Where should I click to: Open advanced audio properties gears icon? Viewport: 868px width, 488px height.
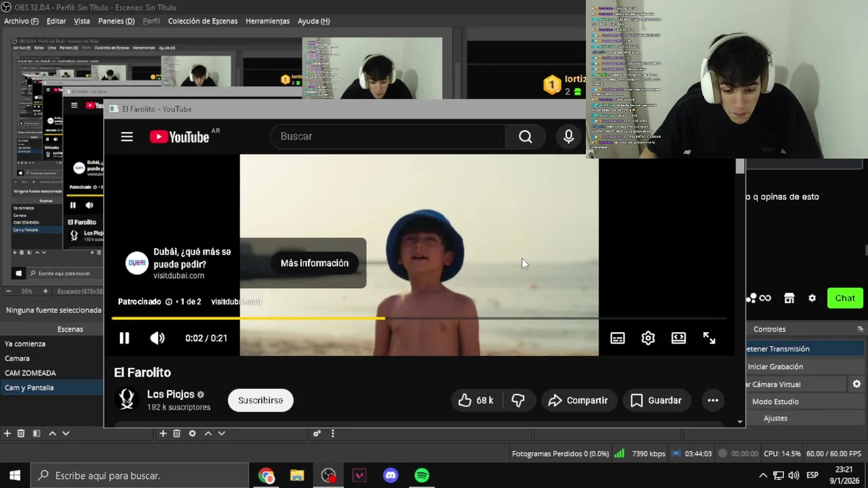click(317, 433)
